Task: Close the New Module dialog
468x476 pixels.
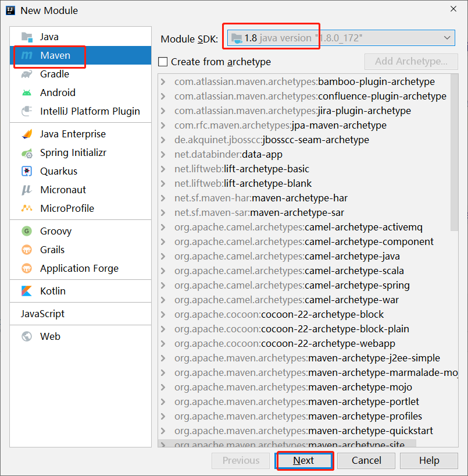Action: coord(453,9)
